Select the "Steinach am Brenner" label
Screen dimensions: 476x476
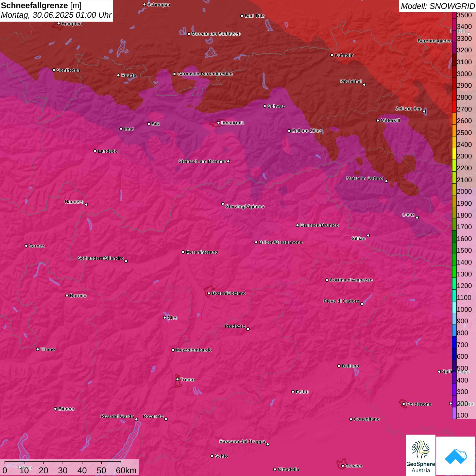pos(202,161)
